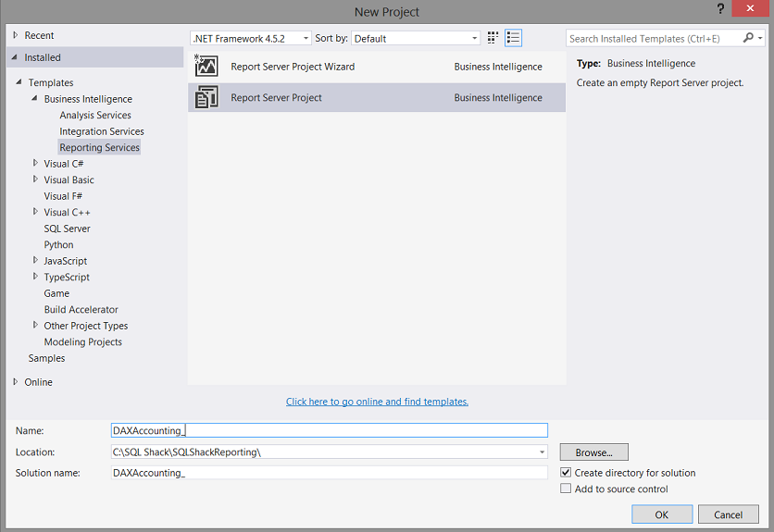Viewport: 774px width, 532px height.
Task: Expand the TypeScript node
Action: pyautogui.click(x=35, y=277)
